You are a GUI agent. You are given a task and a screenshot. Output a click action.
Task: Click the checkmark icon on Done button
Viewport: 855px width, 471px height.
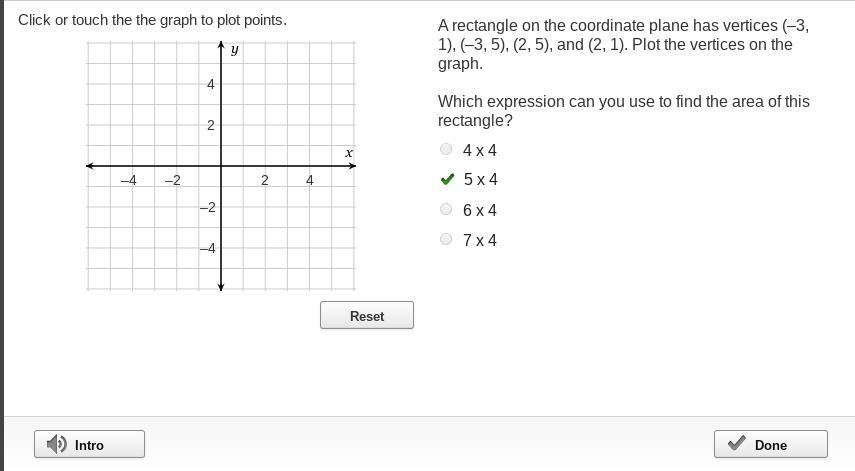(x=737, y=444)
